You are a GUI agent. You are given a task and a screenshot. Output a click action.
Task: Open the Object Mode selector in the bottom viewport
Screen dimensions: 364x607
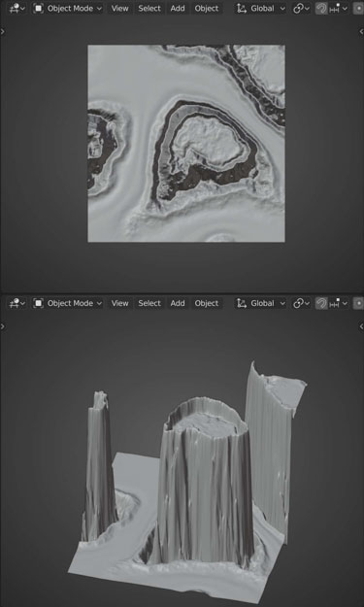point(67,303)
